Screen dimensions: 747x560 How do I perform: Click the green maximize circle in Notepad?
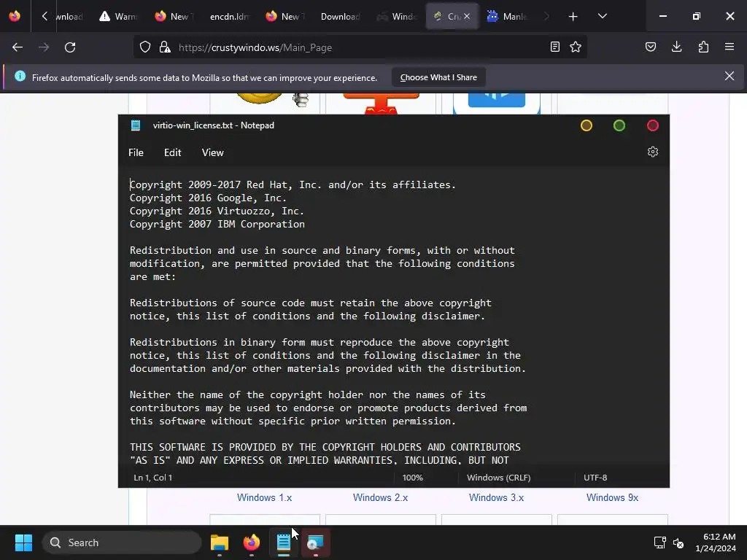click(x=619, y=125)
